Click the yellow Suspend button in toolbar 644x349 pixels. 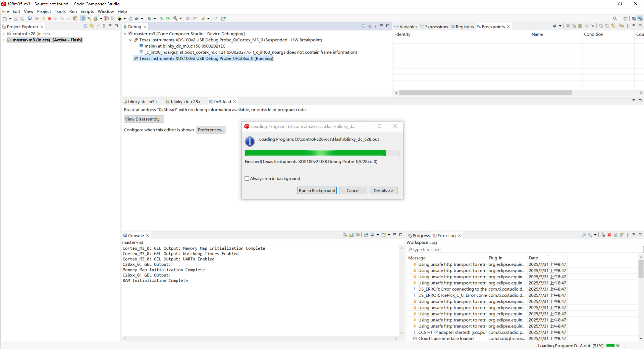(43, 19)
